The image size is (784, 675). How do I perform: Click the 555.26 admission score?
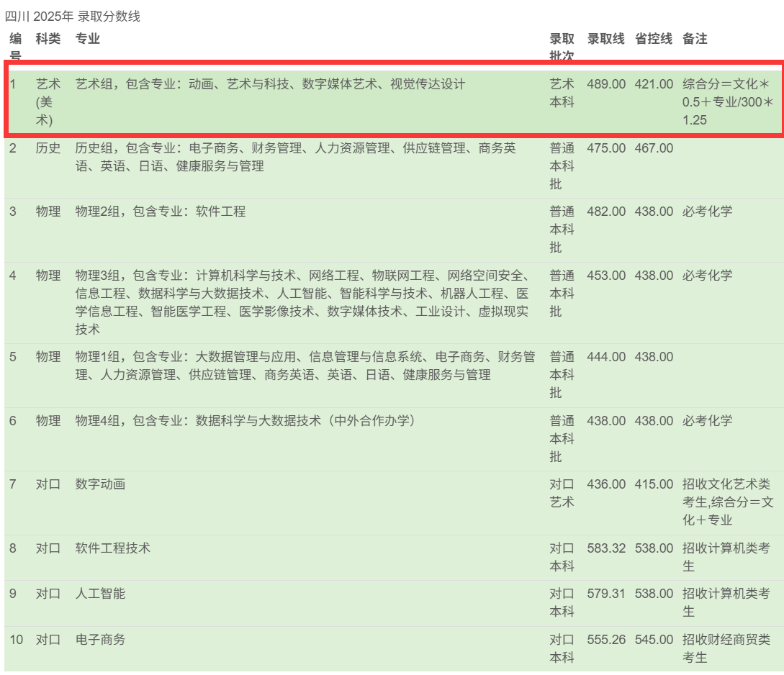(x=606, y=640)
